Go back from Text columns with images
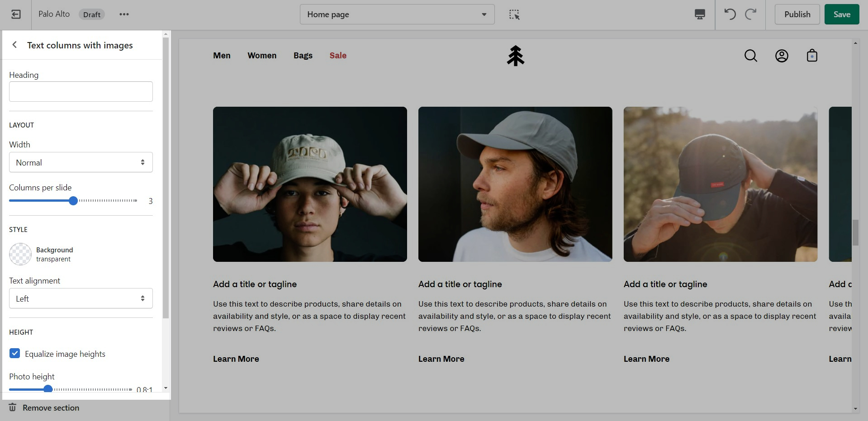Screen dimensions: 868x421 click(x=14, y=45)
